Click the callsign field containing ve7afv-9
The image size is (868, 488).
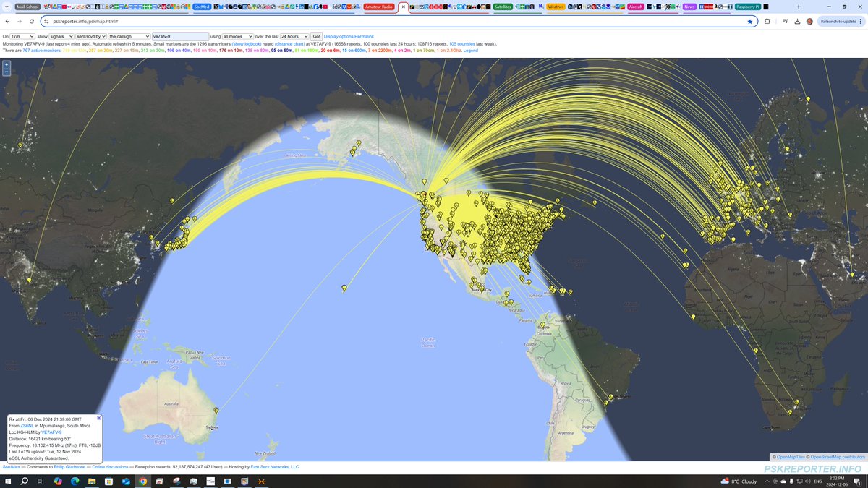pos(180,36)
